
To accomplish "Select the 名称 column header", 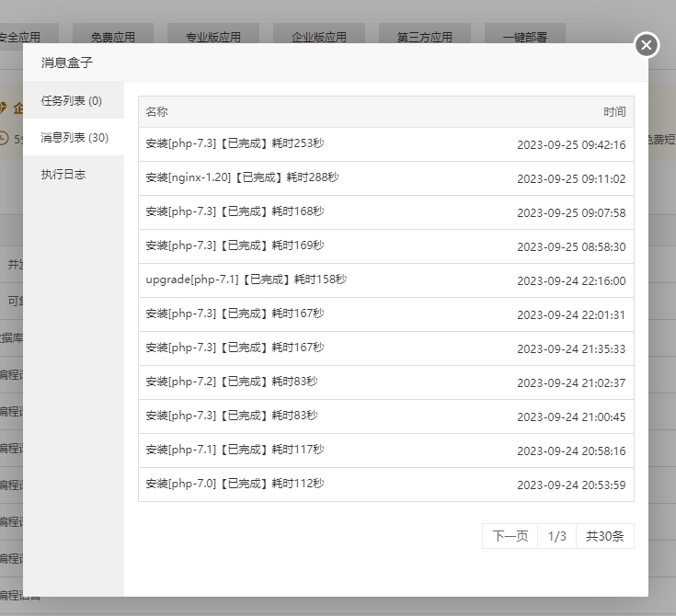I will click(156, 111).
